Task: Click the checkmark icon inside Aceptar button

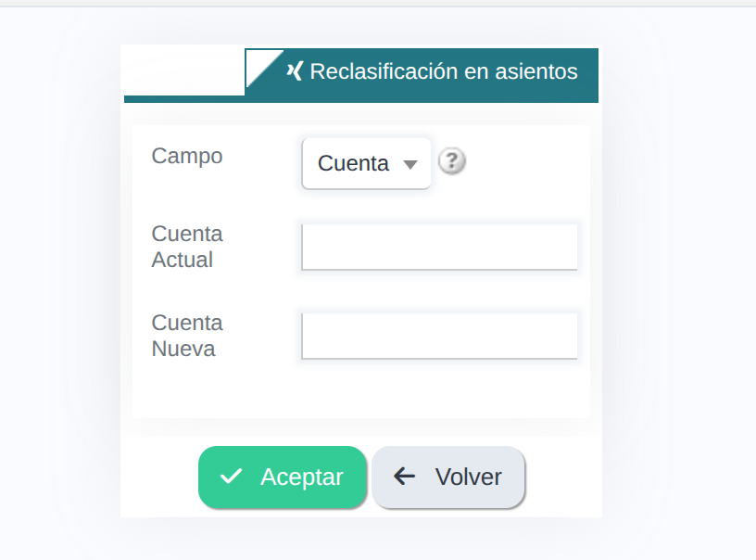Action: [231, 477]
